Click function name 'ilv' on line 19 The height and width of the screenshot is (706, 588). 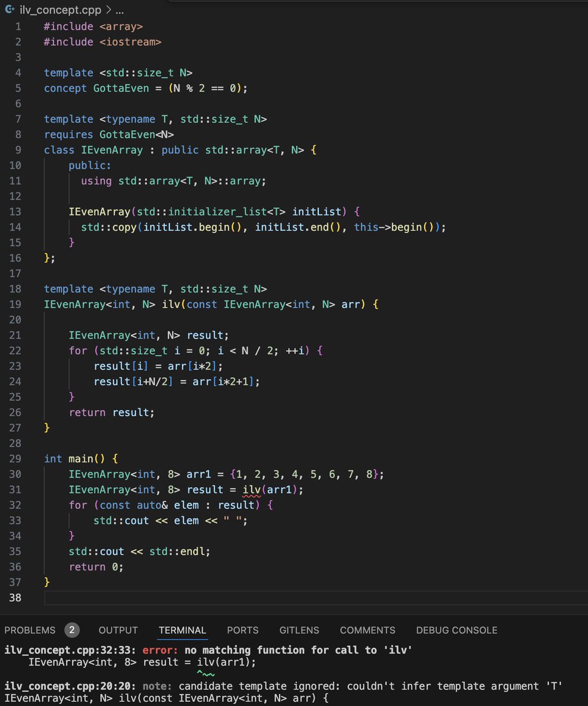click(171, 304)
